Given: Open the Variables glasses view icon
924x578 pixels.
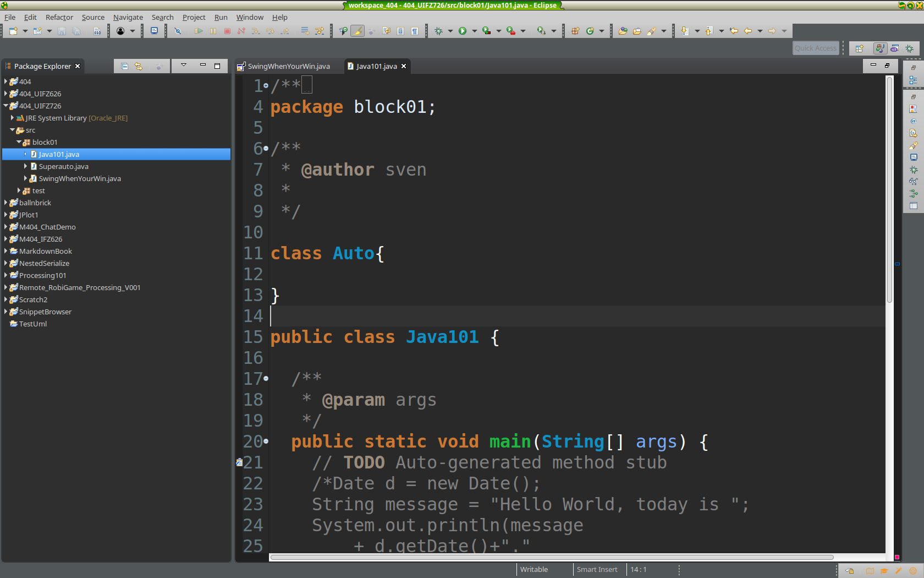Looking at the screenshot, I should [x=913, y=182].
